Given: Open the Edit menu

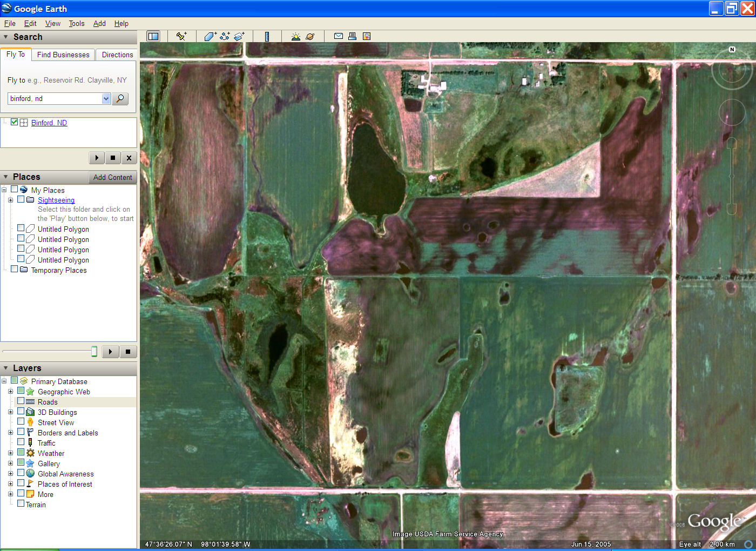Looking at the screenshot, I should pos(30,23).
